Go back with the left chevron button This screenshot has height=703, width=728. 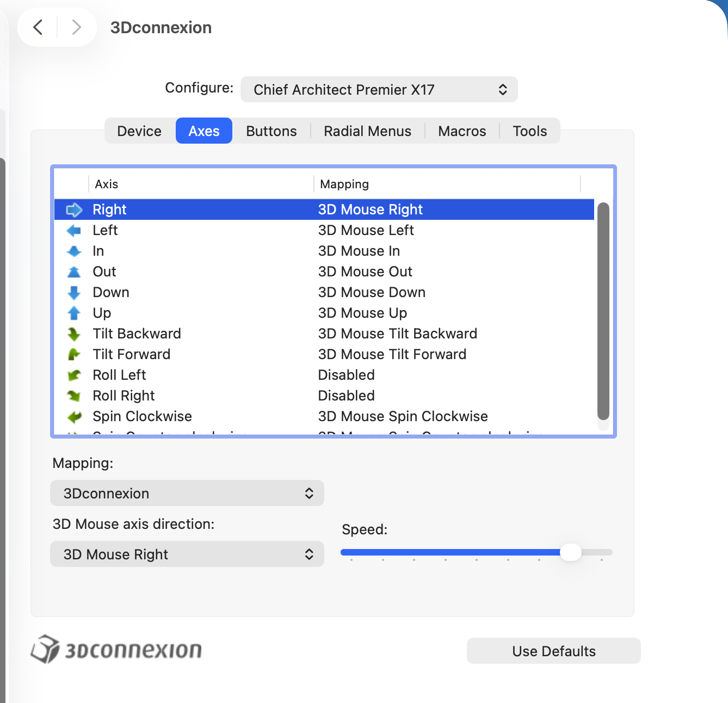pos(38,27)
